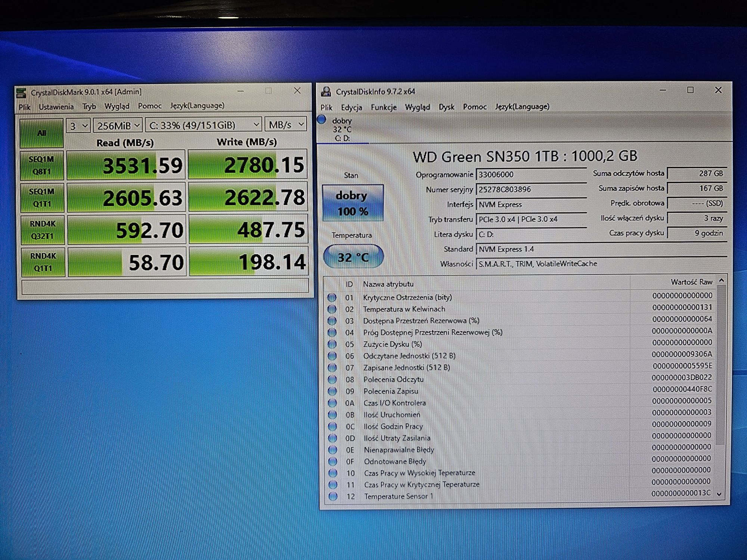Image resolution: width=747 pixels, height=560 pixels.
Task: Start the SEQ1M Q1T1 test
Action: coord(42,197)
